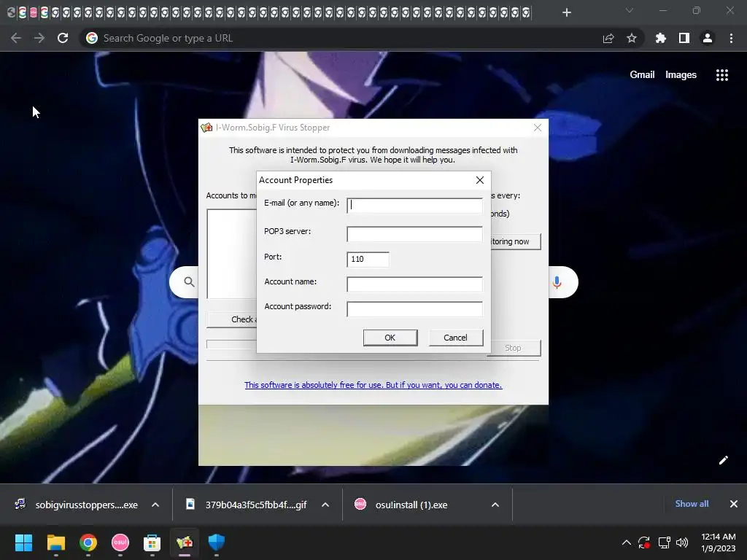Image resolution: width=747 pixels, height=560 pixels.
Task: Click the Check button in Virus Stopper
Action: click(231, 319)
